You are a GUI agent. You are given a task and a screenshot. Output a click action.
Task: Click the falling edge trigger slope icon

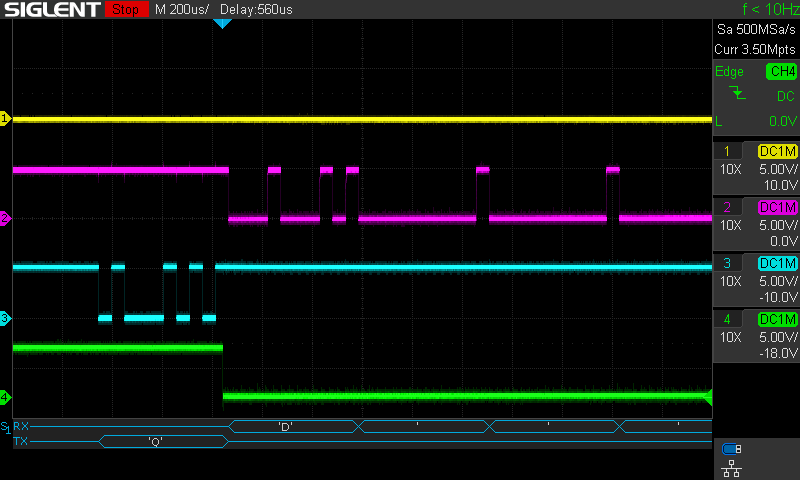click(x=738, y=94)
